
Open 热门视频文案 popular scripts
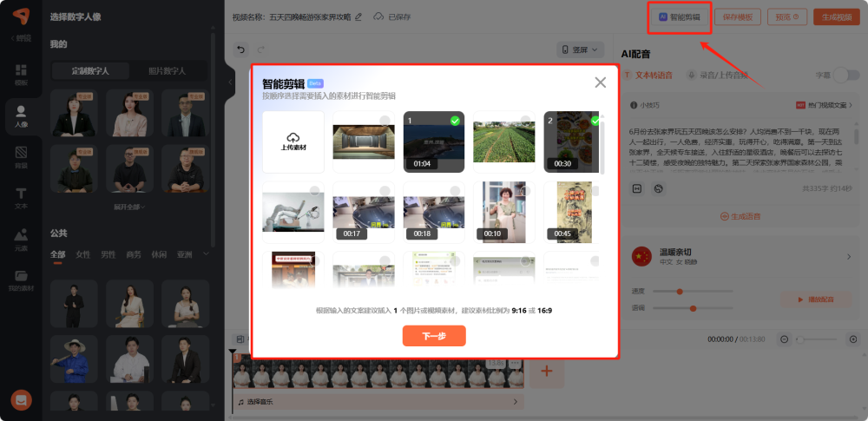[823, 105]
